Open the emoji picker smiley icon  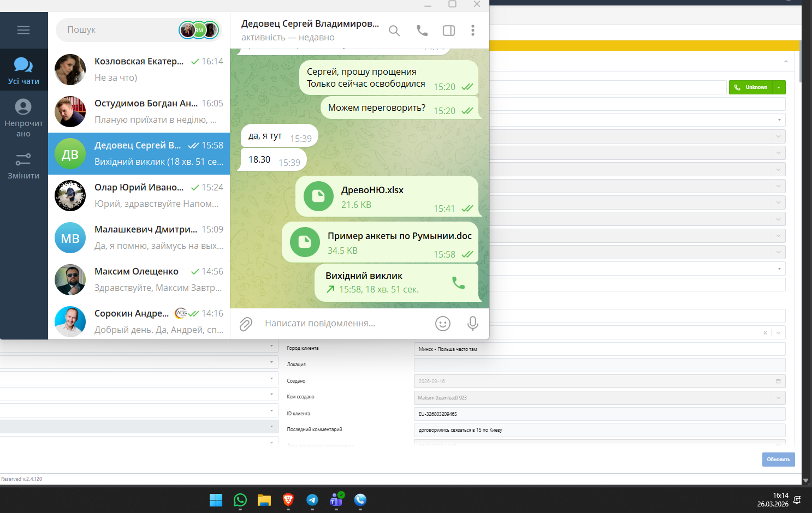(x=443, y=324)
